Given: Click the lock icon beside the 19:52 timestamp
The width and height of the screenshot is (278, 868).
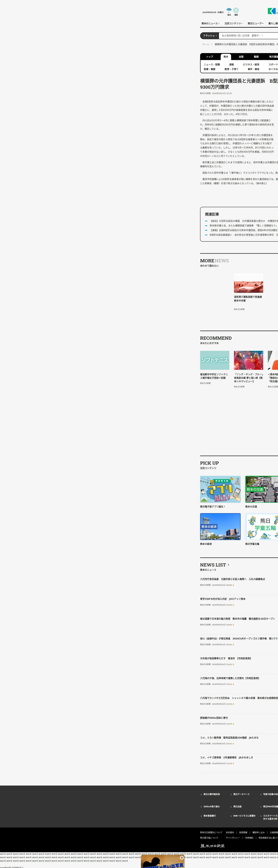Looking at the screenshot, I should tap(233, 664).
